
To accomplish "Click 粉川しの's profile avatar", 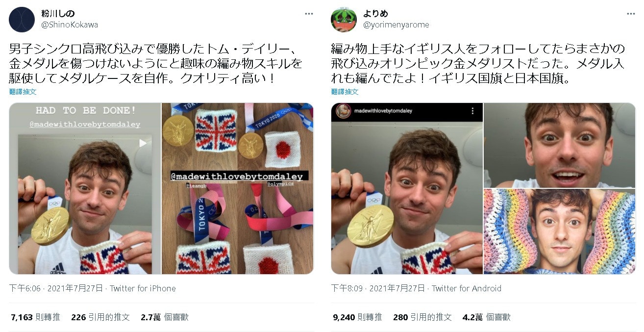I will [22, 20].
